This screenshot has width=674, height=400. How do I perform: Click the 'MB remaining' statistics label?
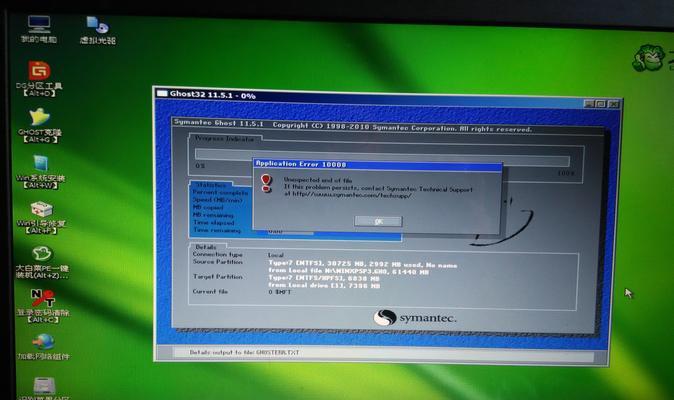213,215
